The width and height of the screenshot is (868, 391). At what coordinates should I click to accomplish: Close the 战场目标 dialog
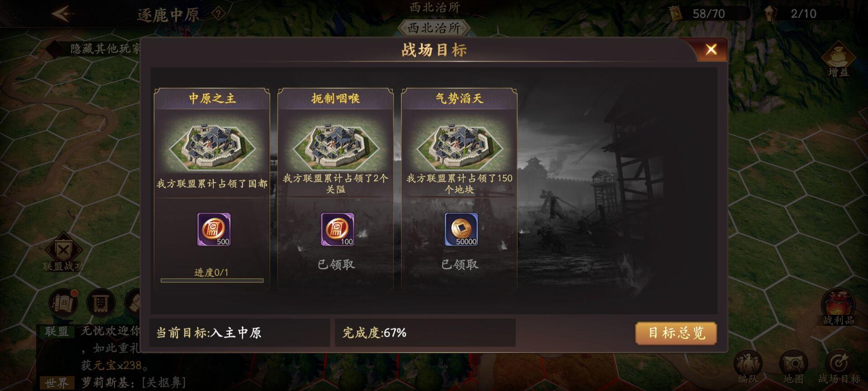pos(711,49)
